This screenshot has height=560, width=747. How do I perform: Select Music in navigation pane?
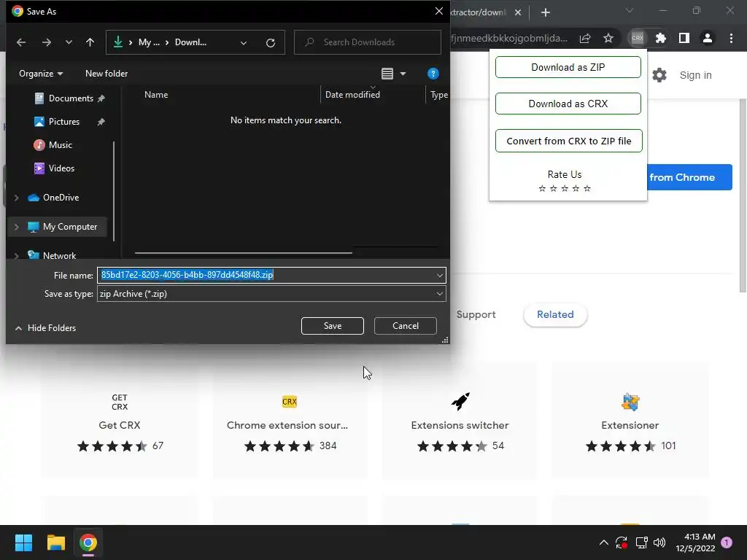(53, 145)
